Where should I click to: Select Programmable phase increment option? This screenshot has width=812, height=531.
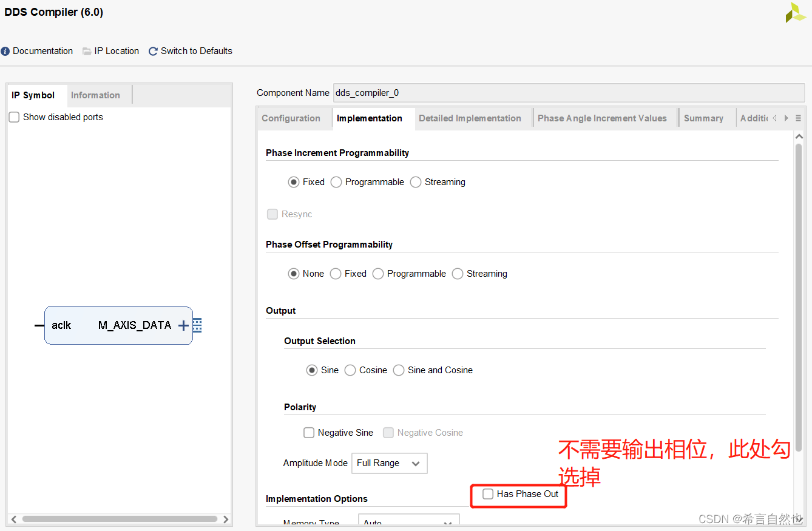(336, 182)
